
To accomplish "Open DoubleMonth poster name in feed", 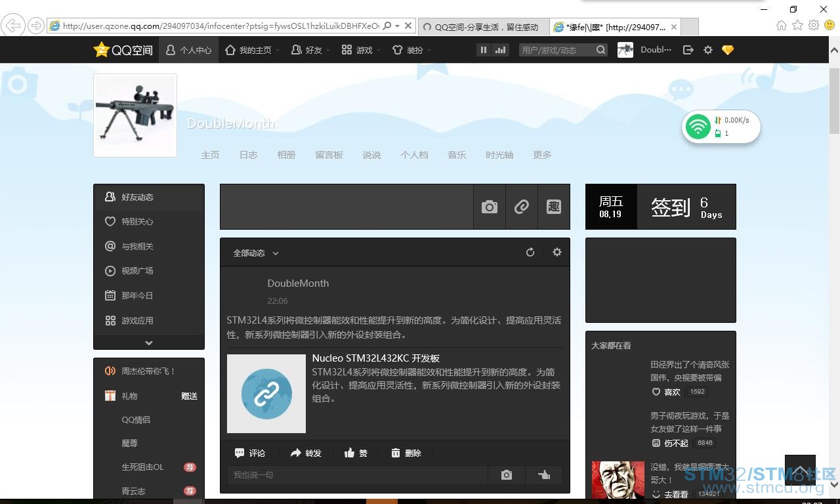I will point(298,283).
